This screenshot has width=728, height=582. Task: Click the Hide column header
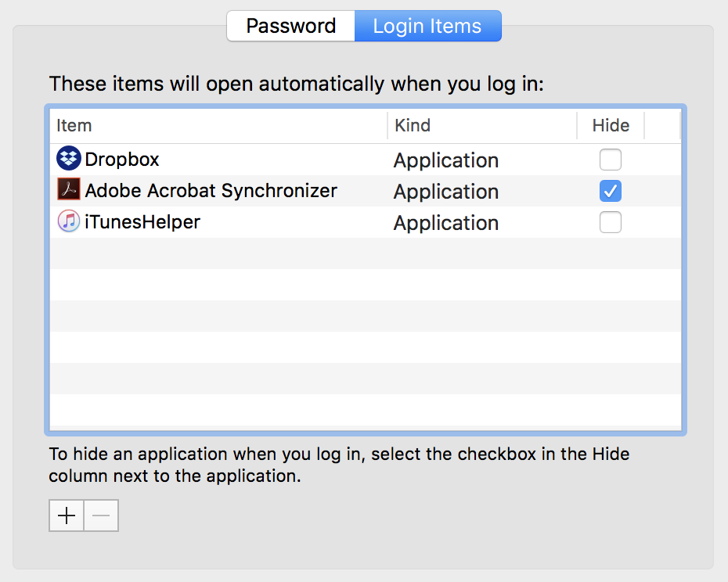[x=611, y=125]
